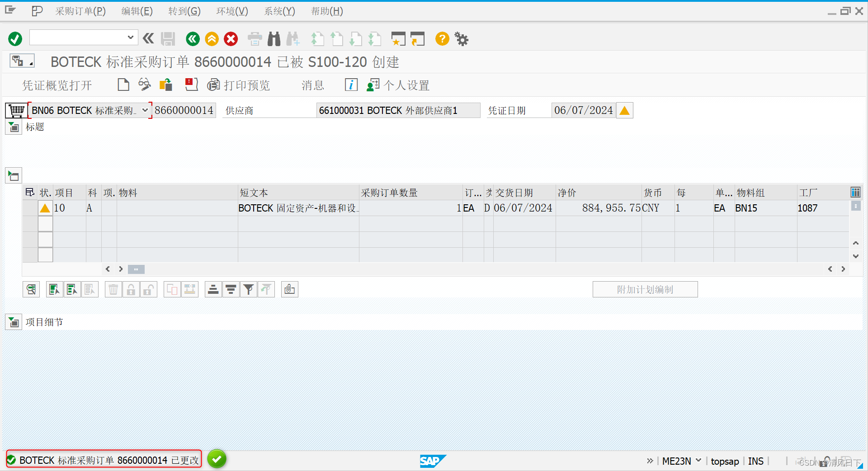
Task: Expand the 项目细节 item detail section
Action: (14, 322)
